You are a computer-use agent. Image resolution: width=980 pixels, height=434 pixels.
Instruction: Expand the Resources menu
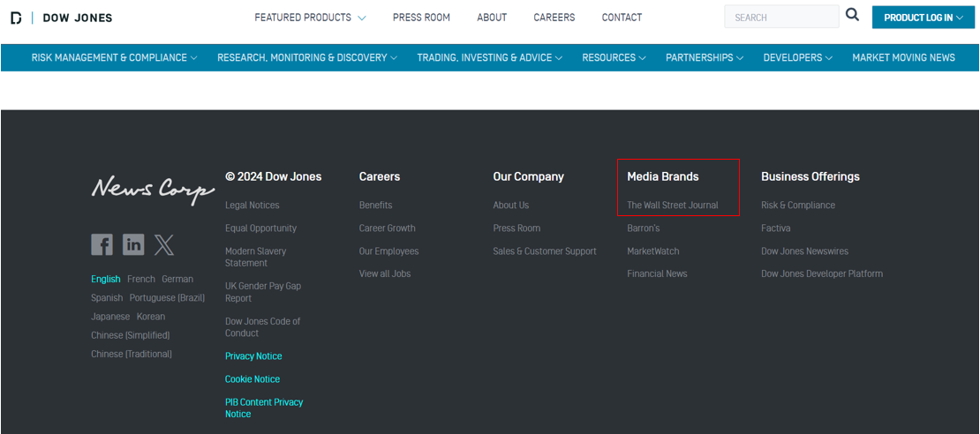coord(614,57)
